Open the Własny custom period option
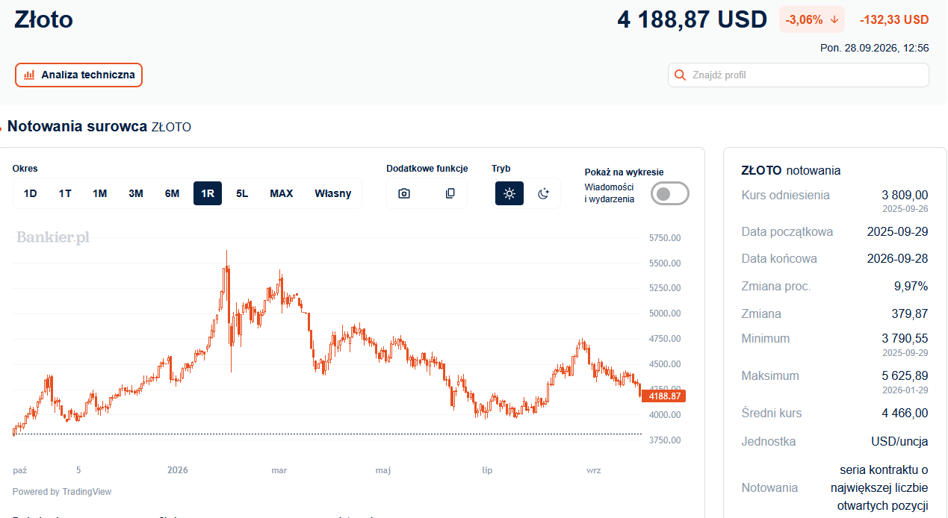 pos(333,193)
